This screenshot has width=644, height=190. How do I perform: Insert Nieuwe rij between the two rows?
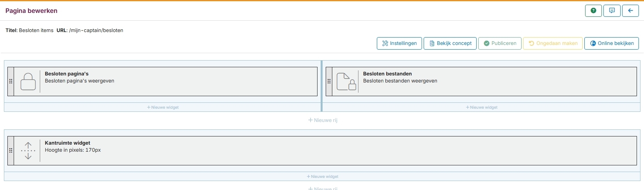[x=323, y=120]
